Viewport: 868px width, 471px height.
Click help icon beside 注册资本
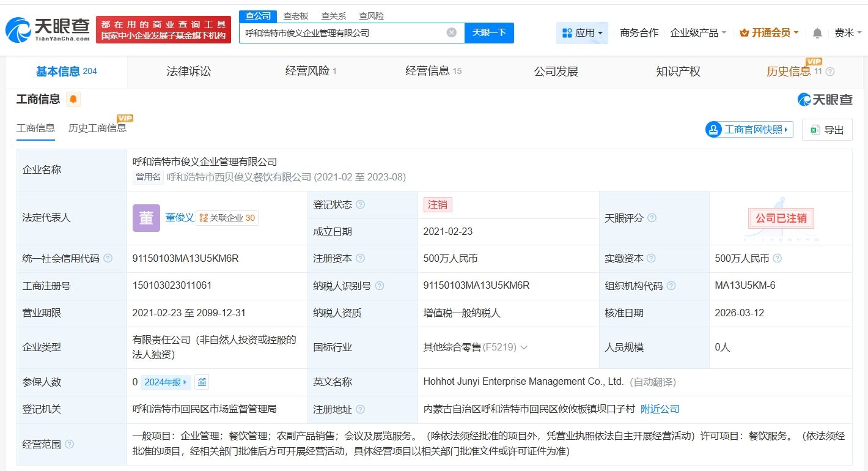361,259
